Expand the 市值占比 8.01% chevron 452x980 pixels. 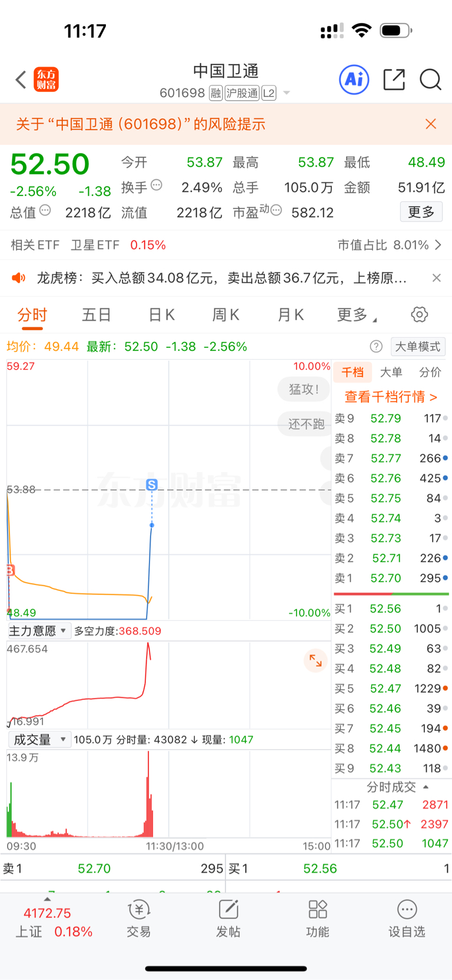(438, 245)
